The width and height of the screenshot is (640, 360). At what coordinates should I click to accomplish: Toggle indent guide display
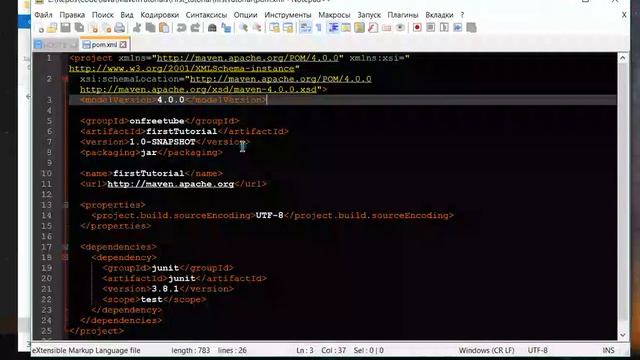pos(333,28)
